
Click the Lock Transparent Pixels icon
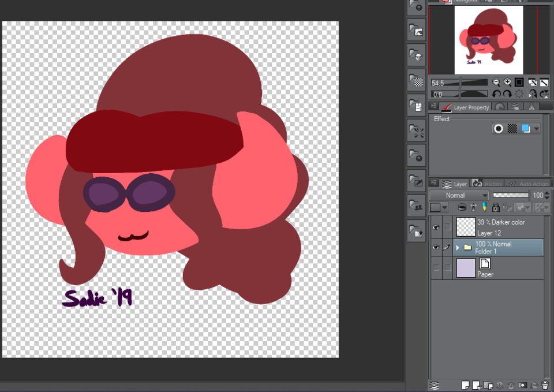pyautogui.click(x=507, y=207)
